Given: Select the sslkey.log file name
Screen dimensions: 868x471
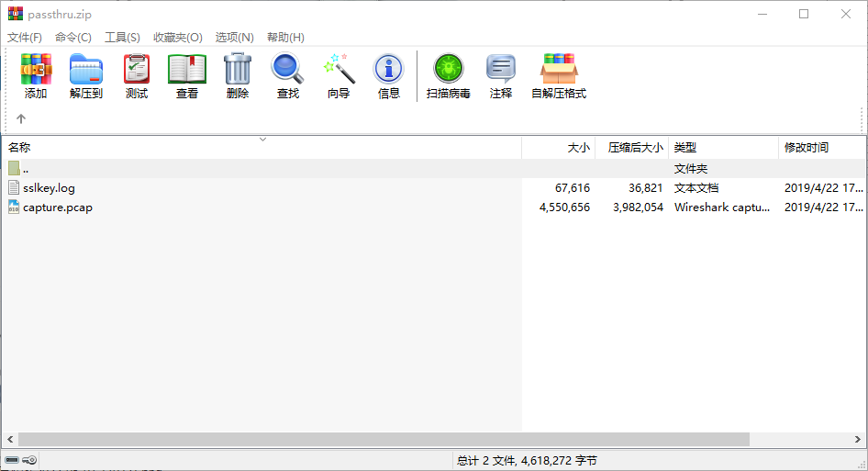Looking at the screenshot, I should (x=49, y=188).
